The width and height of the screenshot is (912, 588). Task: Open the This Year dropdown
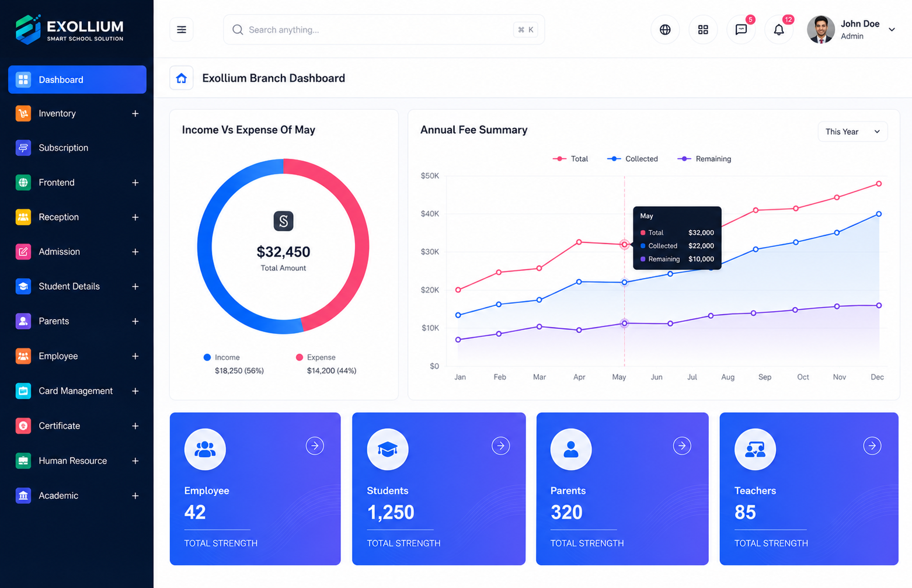(x=852, y=132)
